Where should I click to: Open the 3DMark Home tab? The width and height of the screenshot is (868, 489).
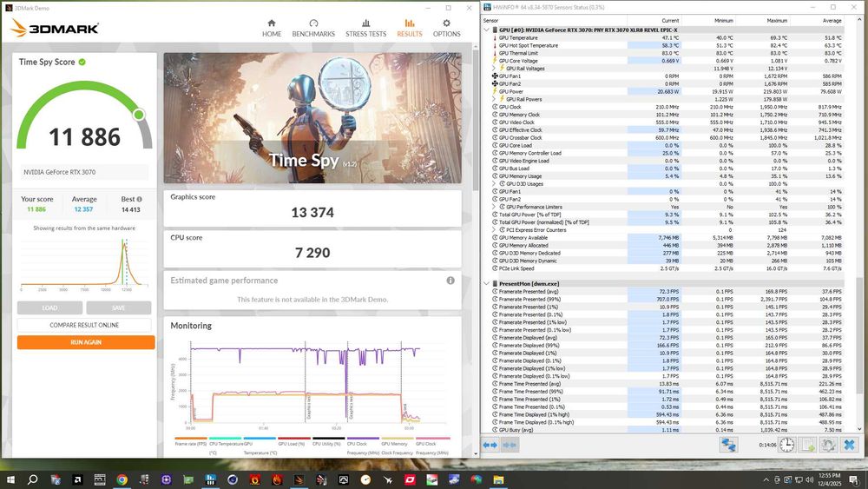click(x=271, y=29)
